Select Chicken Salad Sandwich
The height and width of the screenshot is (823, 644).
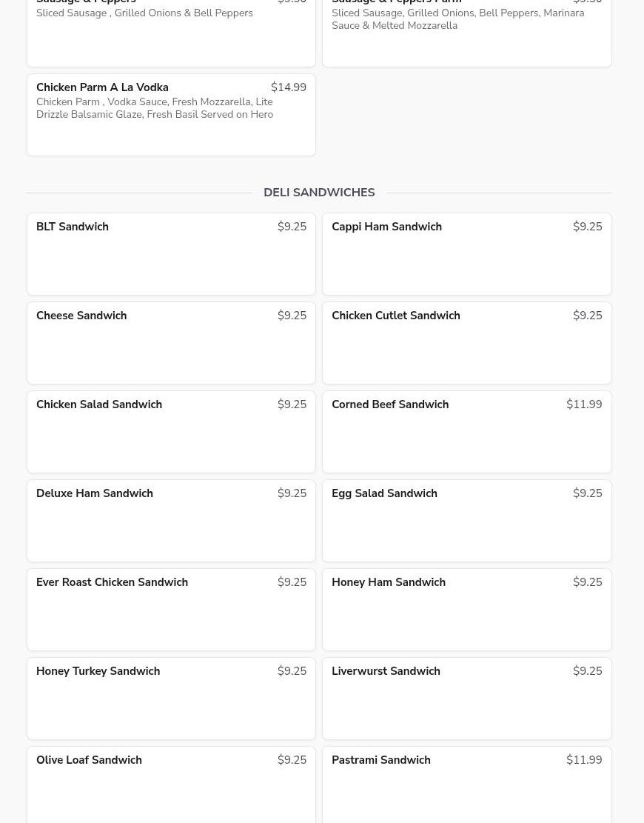[171, 431]
